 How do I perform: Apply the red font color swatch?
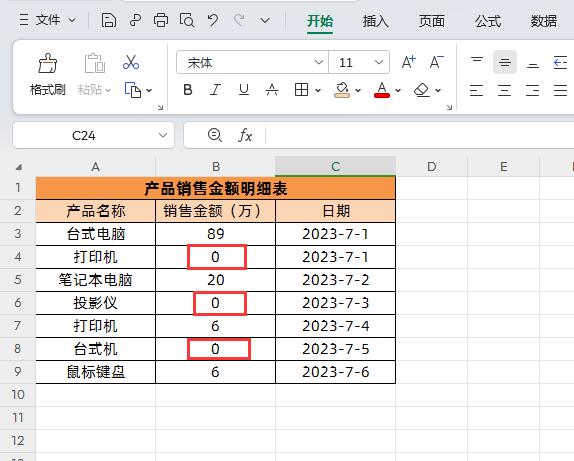(x=382, y=90)
